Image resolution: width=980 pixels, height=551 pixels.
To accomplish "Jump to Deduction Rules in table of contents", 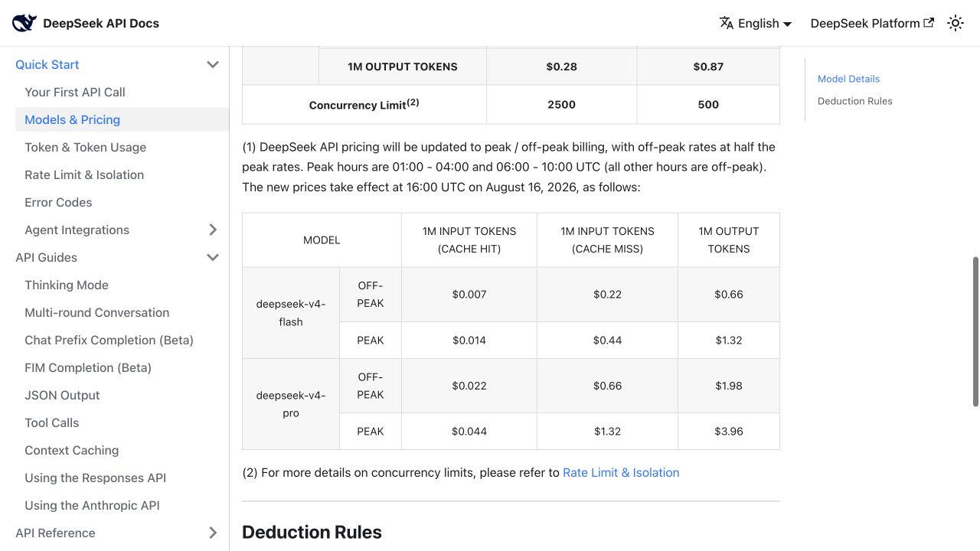I will point(854,101).
